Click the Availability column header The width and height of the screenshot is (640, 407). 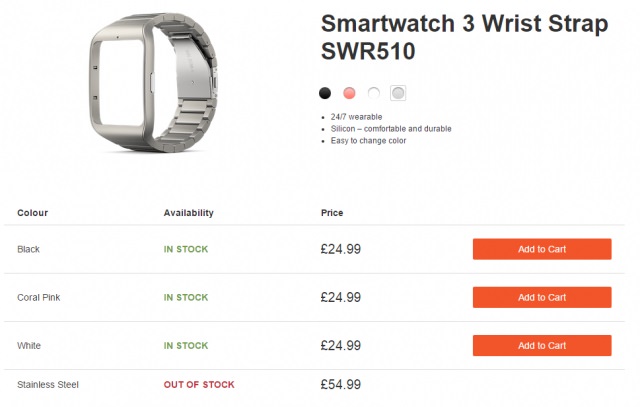pos(189,213)
